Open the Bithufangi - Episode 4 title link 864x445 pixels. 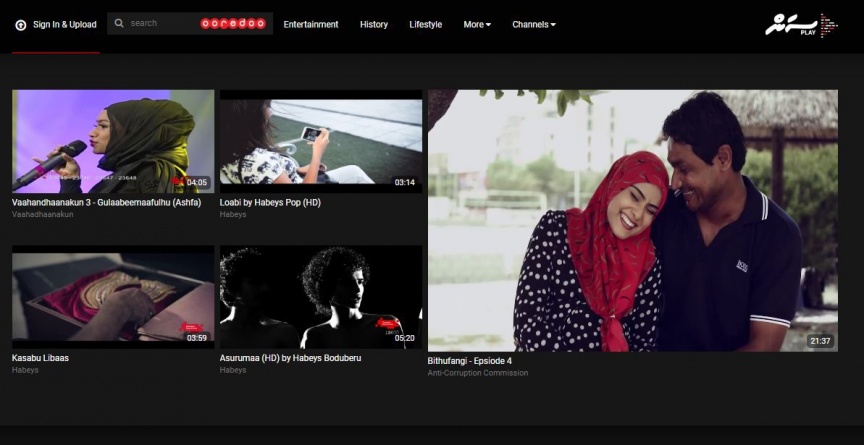pos(469,361)
